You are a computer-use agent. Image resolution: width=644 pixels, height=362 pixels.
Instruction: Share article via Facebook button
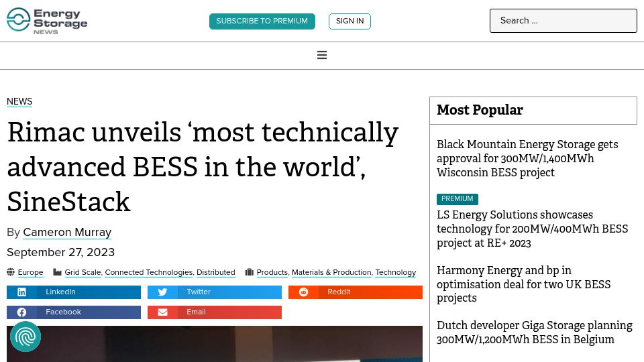coord(74,312)
